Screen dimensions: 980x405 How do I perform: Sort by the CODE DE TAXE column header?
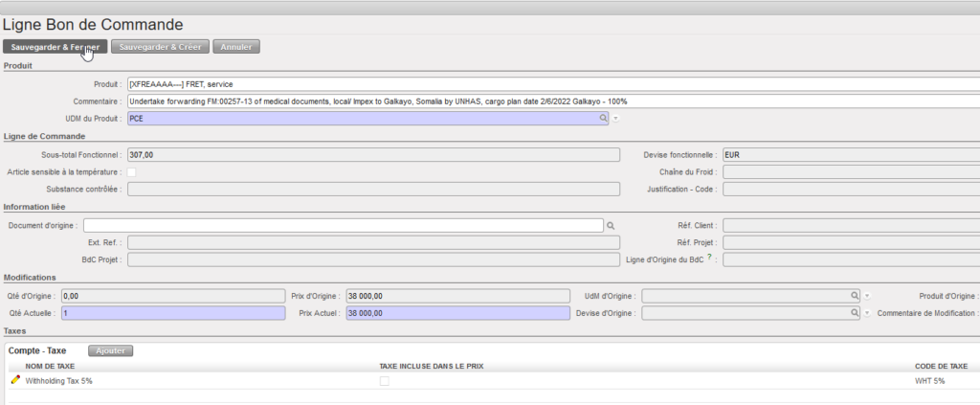click(x=941, y=366)
